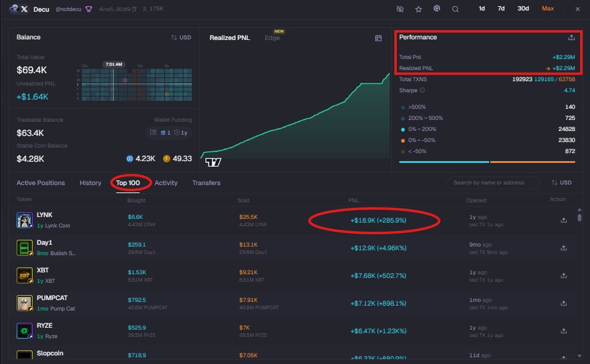The height and width of the screenshot is (364, 590).
Task: Click the trophy icon beside @notdecu
Action: (x=89, y=9)
